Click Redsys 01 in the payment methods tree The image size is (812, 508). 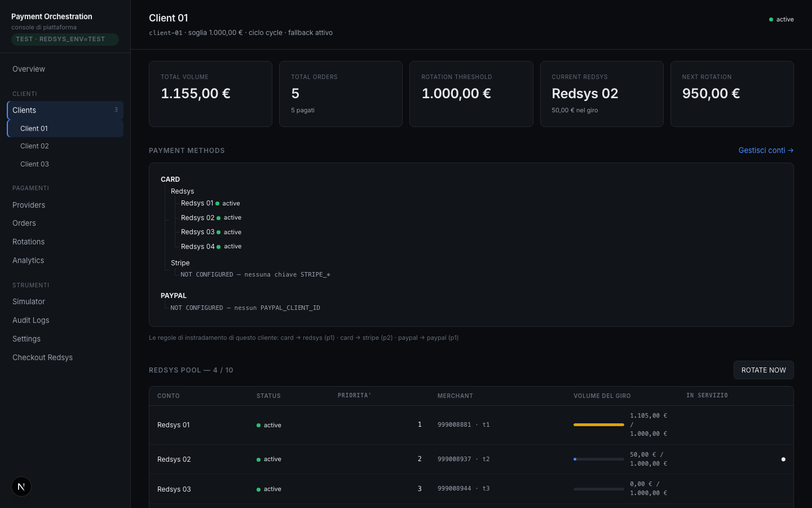point(197,203)
